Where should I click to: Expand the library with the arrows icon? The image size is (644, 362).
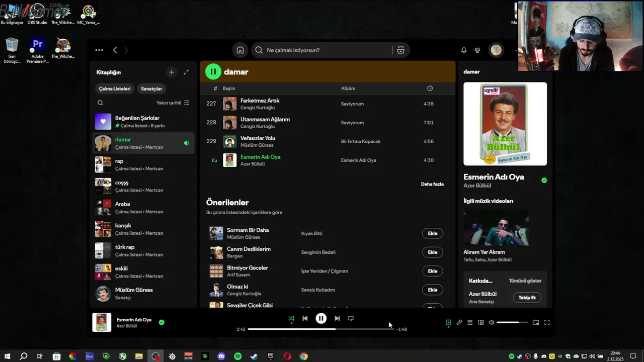(186, 72)
